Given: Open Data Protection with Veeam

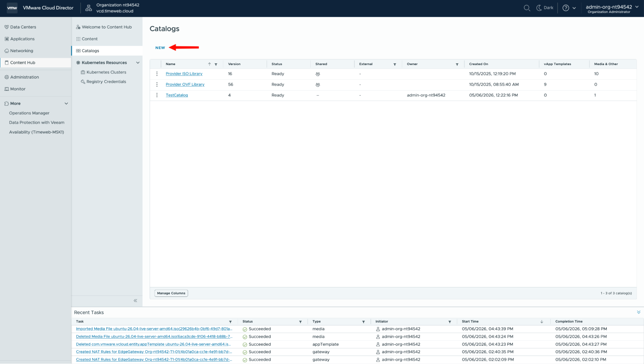Looking at the screenshot, I should click(x=37, y=123).
